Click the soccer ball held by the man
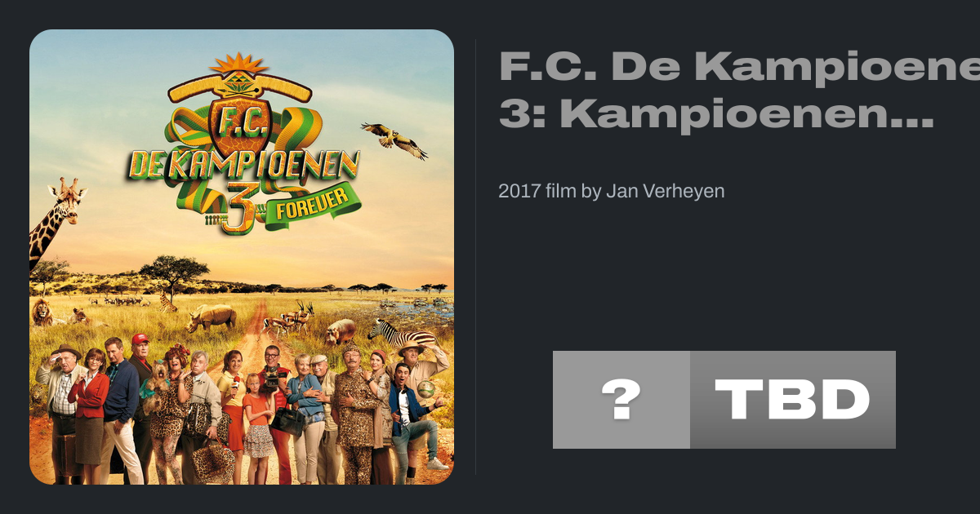This screenshot has width=980, height=514. tap(426, 388)
